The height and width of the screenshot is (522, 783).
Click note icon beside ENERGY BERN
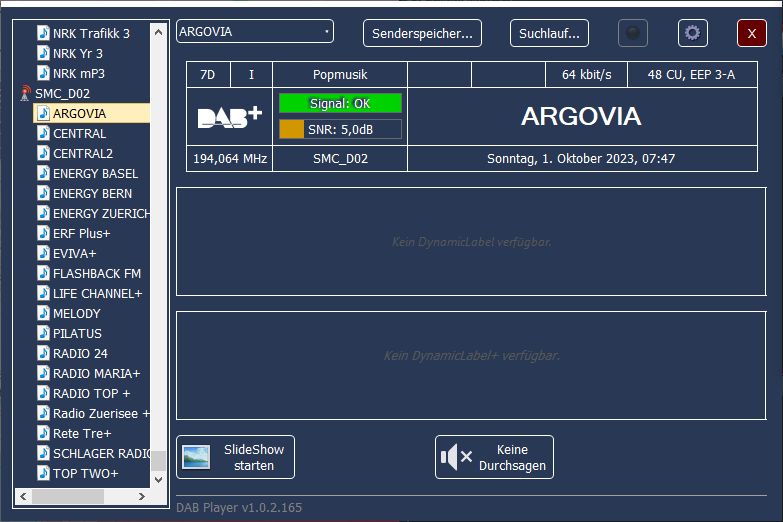[x=43, y=193]
